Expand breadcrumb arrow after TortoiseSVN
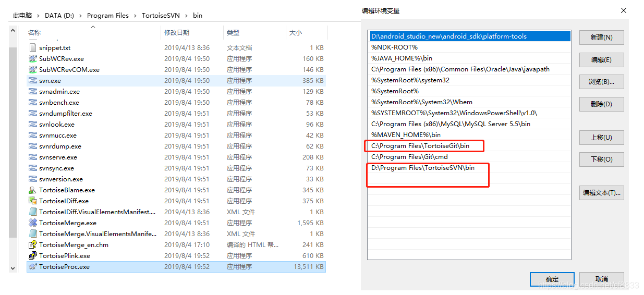This screenshot has width=644, height=295. [x=186, y=16]
